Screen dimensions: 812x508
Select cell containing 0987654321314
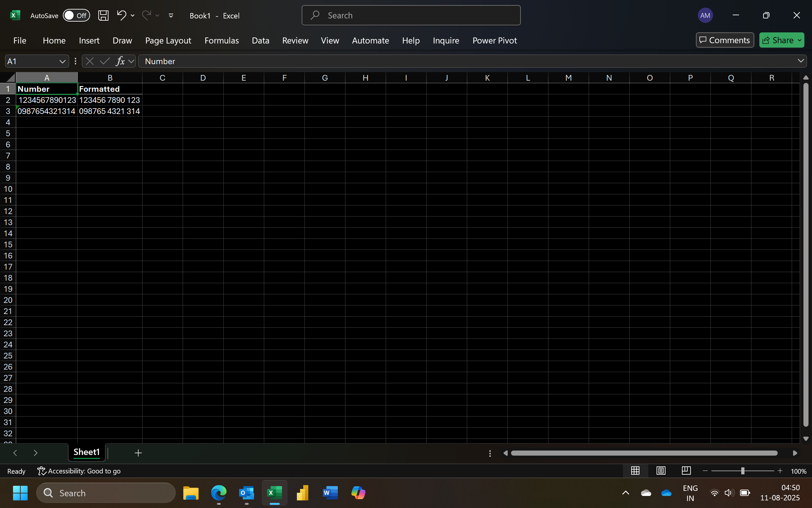47,111
